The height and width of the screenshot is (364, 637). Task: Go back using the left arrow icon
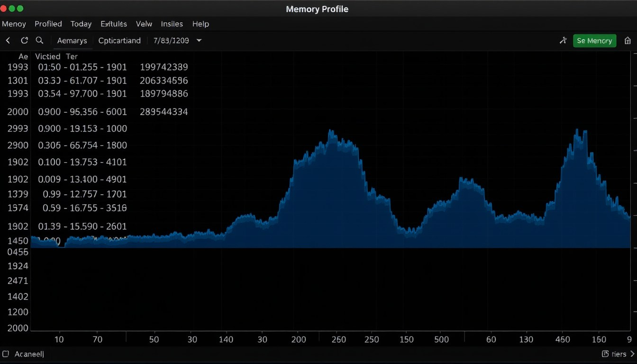(x=8, y=41)
